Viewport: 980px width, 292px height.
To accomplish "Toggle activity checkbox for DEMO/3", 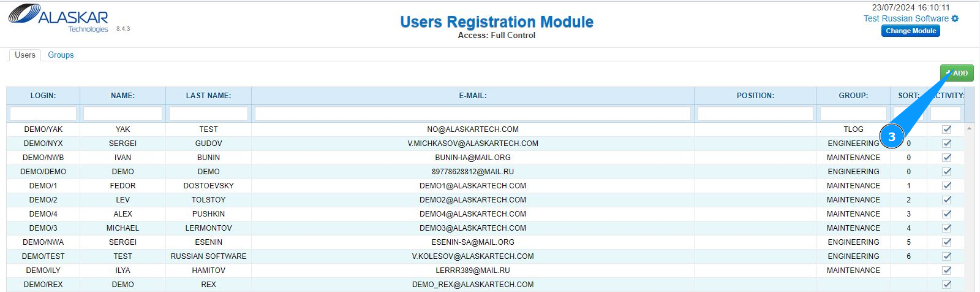I will pos(947,228).
